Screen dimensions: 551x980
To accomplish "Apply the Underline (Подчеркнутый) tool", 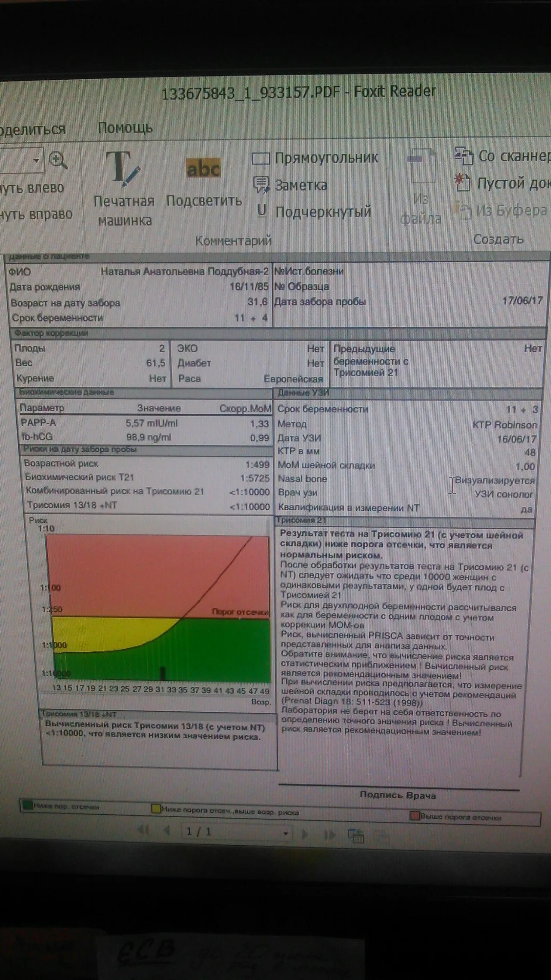I will click(314, 211).
